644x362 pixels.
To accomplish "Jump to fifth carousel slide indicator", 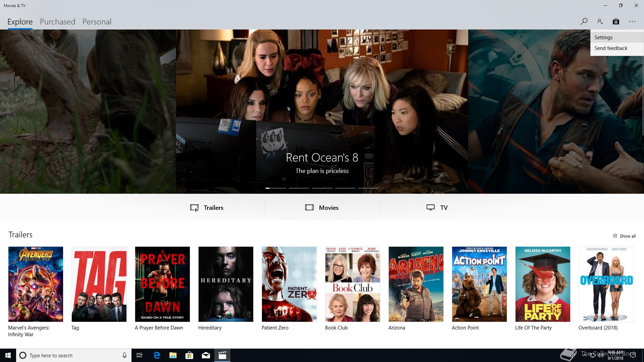I will [368, 188].
